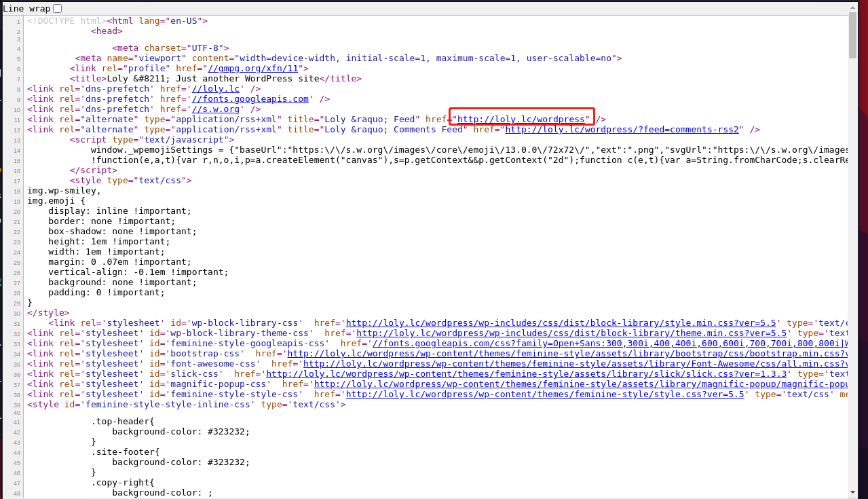
Task: Open the Google Fonts Open+Sans stylesheet link
Action: point(610,344)
